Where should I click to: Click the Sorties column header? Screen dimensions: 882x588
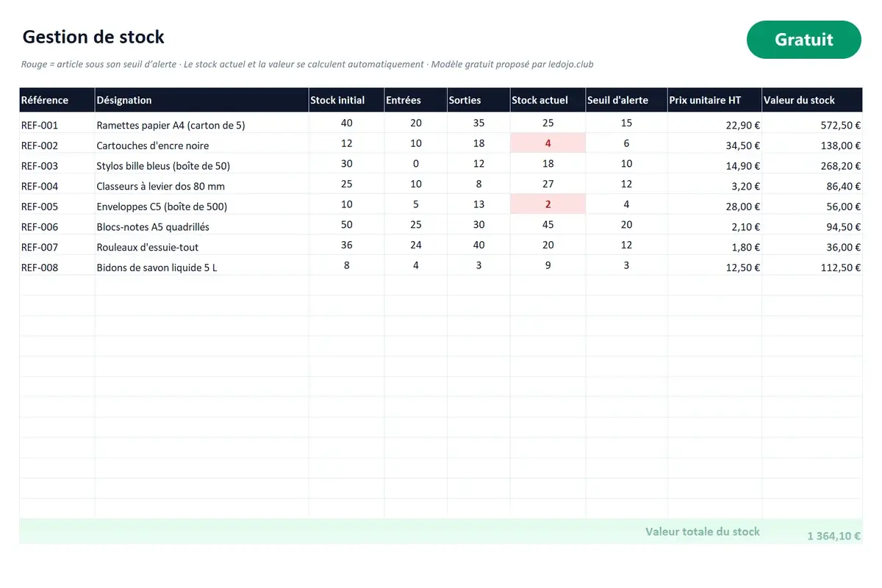[x=478, y=100]
